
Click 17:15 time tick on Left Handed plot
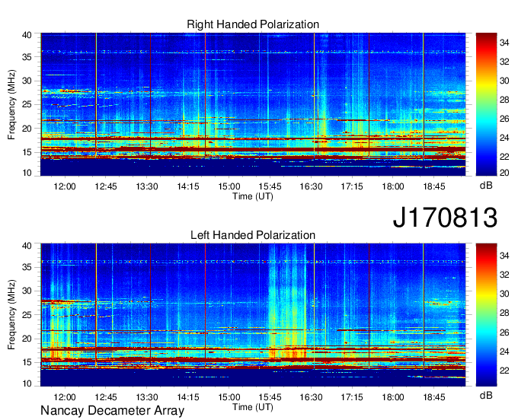tap(352, 397)
